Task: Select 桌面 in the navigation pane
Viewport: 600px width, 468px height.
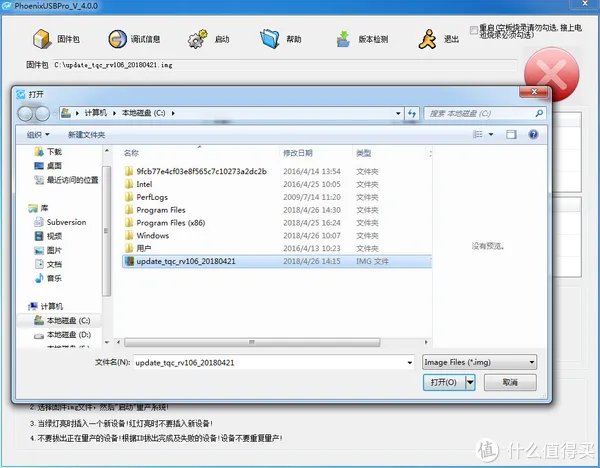Action: click(48, 166)
